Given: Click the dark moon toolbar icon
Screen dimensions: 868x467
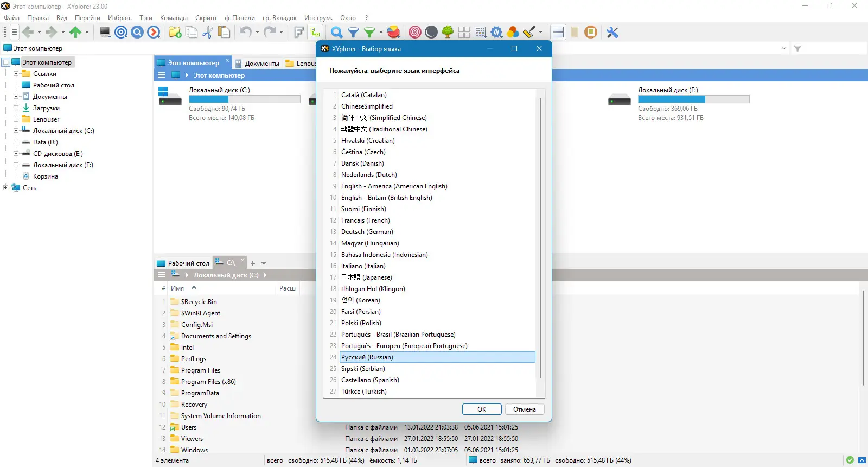Looking at the screenshot, I should click(431, 33).
